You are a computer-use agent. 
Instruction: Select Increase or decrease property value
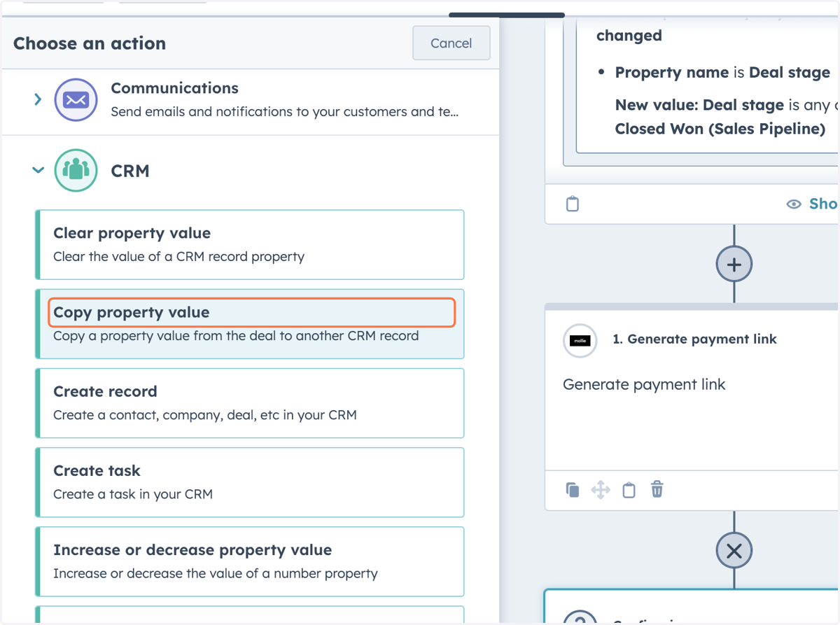[250, 561]
